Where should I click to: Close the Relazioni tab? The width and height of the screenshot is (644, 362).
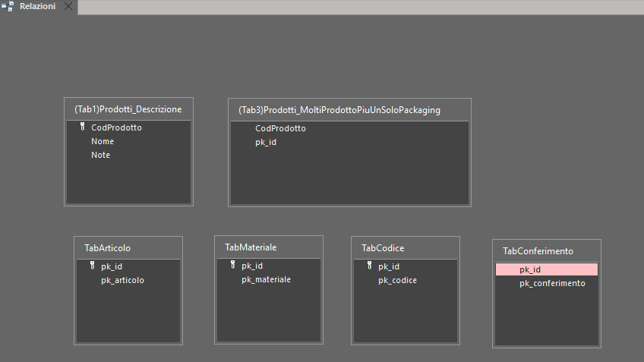[68, 6]
